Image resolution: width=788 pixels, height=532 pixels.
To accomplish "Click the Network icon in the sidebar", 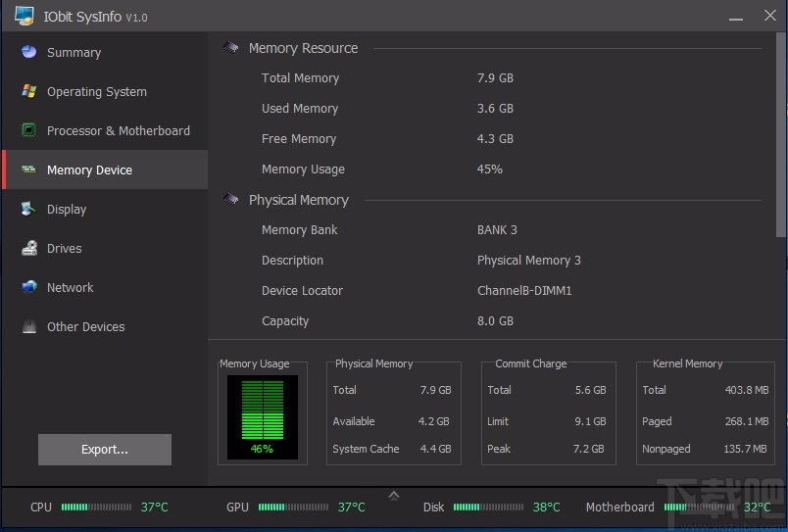I will 29,287.
